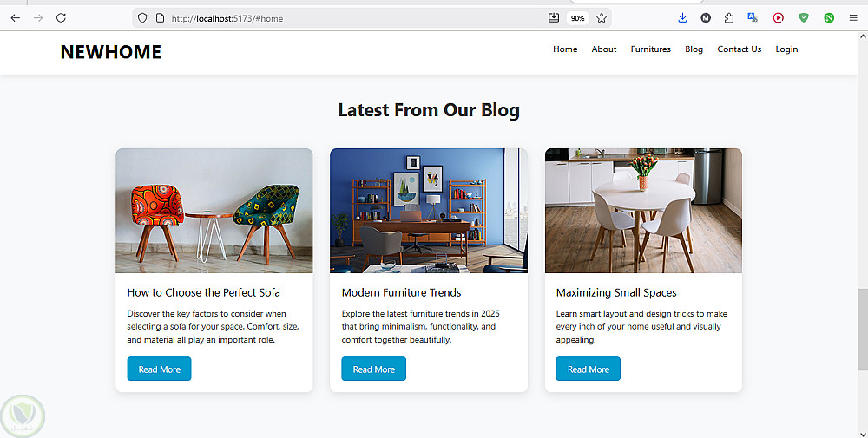
Task: Click the address bar URL field
Action: point(347,17)
